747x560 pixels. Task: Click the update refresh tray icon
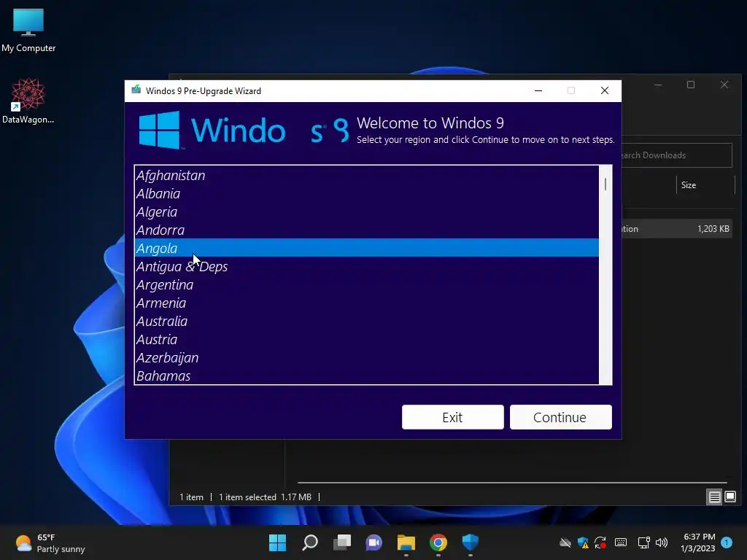(x=600, y=542)
